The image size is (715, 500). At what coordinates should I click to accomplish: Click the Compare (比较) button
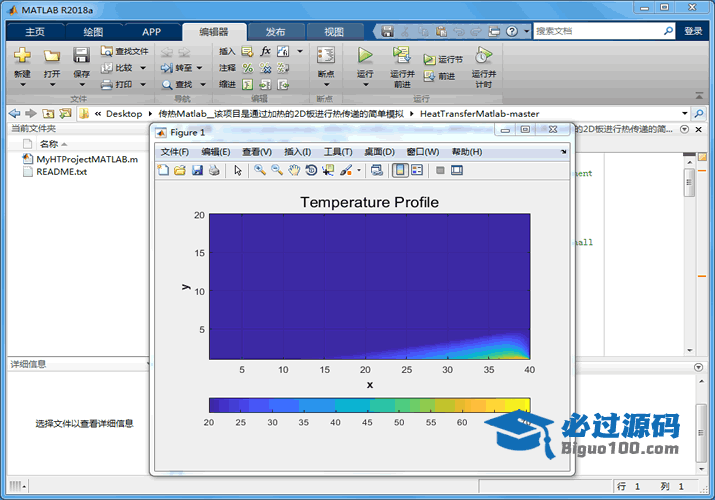point(117,67)
